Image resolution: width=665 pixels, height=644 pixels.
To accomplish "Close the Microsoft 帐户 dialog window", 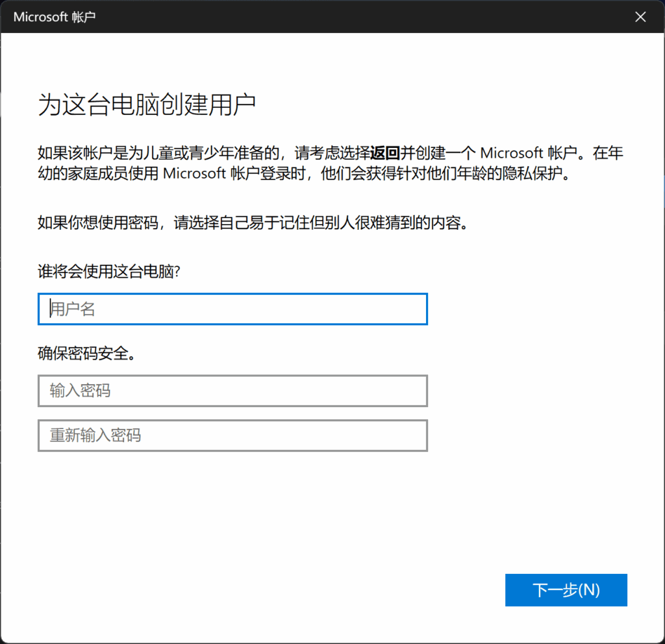I will coord(640,17).
